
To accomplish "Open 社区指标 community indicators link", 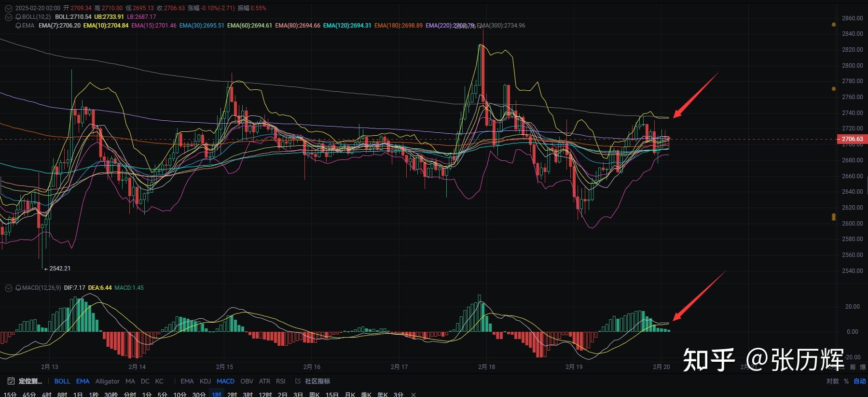I will (317, 381).
